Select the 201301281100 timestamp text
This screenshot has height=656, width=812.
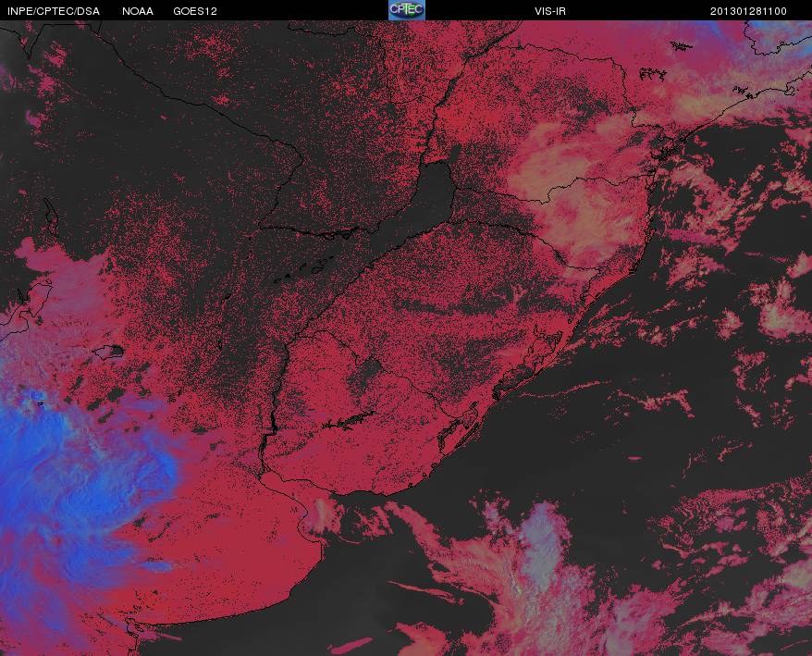[748, 11]
